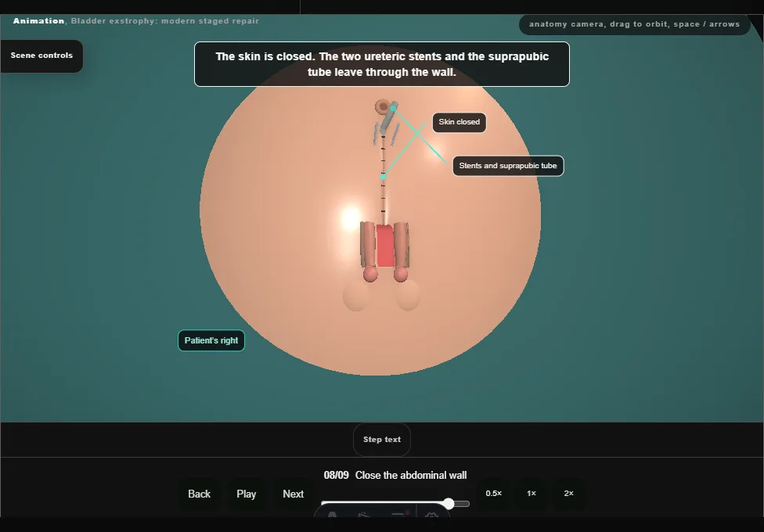Open the Scene controls panel

click(x=42, y=56)
